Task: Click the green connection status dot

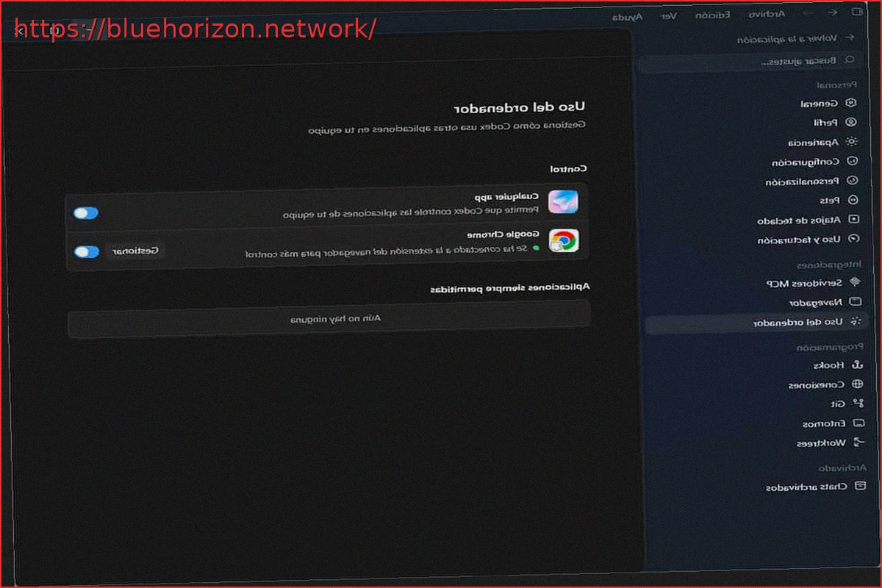Action: tap(536, 249)
